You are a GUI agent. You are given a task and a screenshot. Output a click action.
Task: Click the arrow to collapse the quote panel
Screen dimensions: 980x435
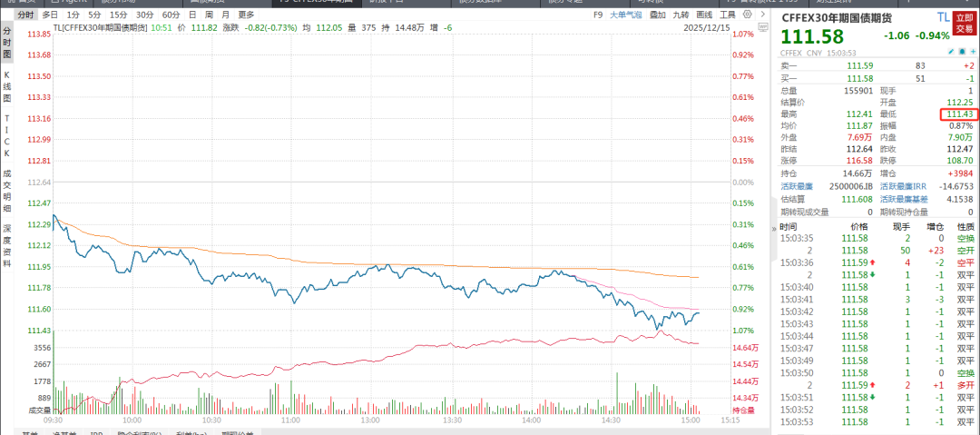tap(762, 15)
